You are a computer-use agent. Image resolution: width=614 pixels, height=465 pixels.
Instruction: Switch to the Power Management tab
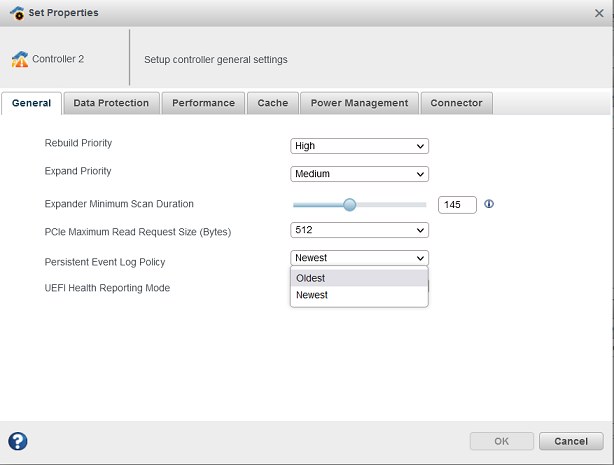359,103
